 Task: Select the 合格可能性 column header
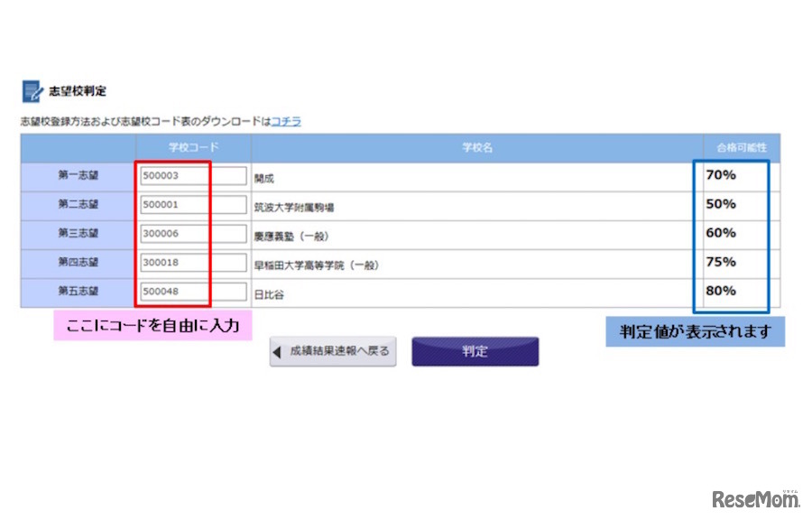tap(742, 148)
